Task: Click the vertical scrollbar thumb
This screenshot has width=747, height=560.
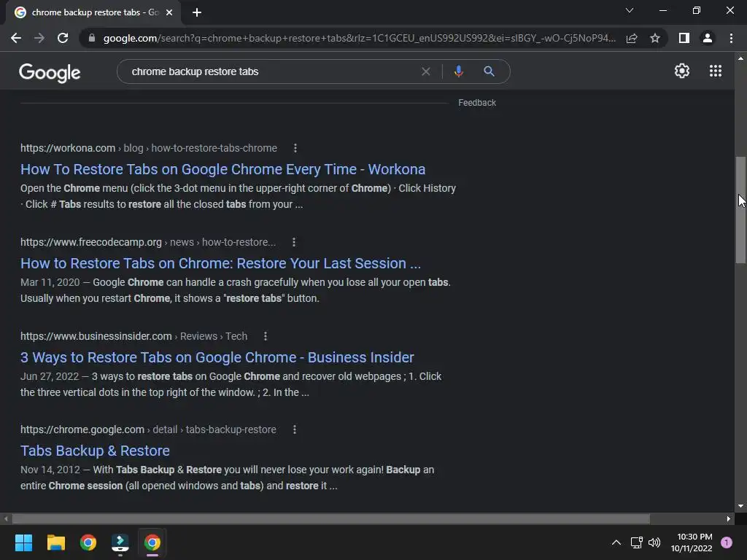Action: point(740,209)
